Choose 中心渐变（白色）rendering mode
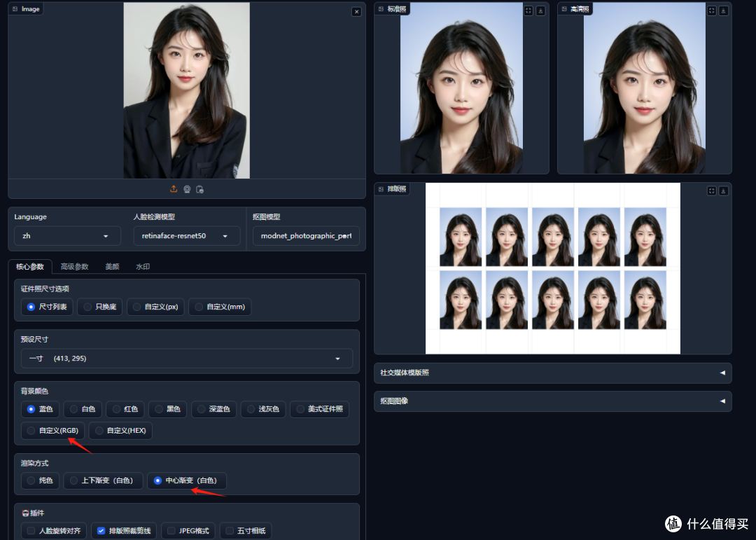Viewport: 756px width, 540px height. pos(186,480)
